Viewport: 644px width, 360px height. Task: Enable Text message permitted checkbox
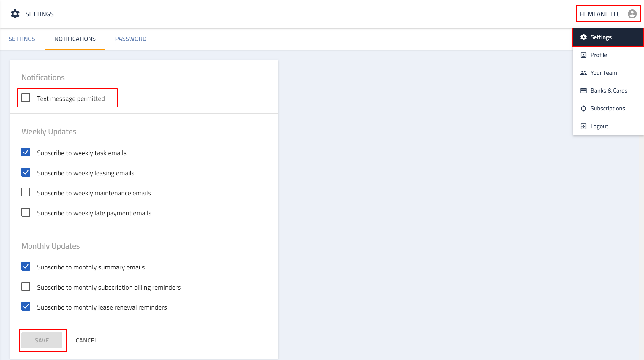26,98
